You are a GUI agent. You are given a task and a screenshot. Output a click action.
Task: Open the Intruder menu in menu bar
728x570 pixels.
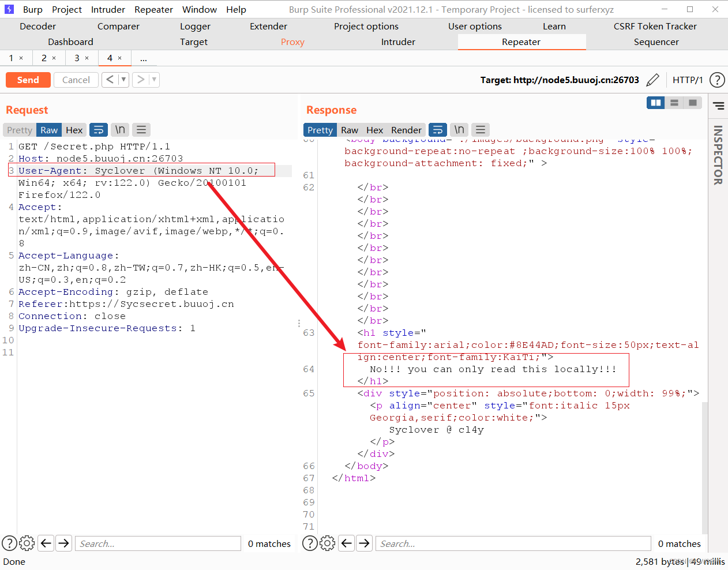108,9
